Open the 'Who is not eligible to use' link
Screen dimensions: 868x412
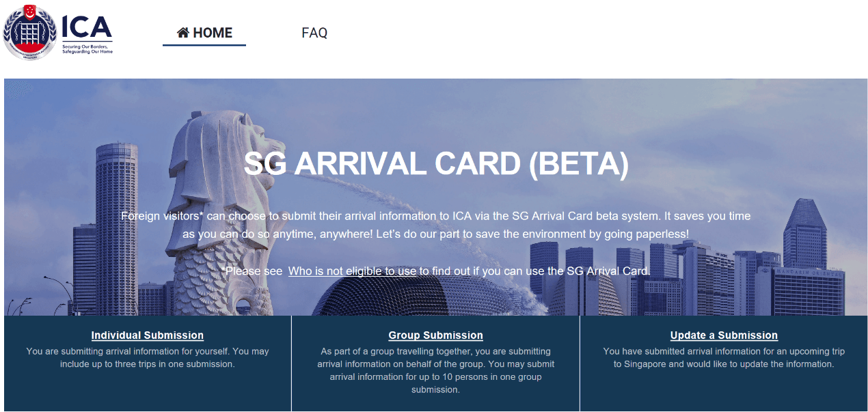352,271
